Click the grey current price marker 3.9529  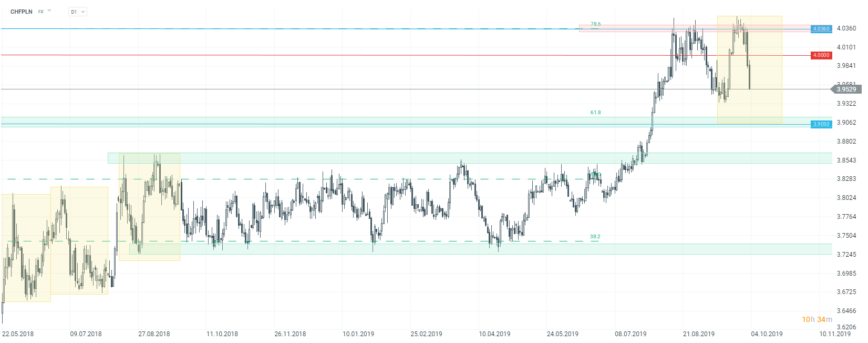point(846,89)
